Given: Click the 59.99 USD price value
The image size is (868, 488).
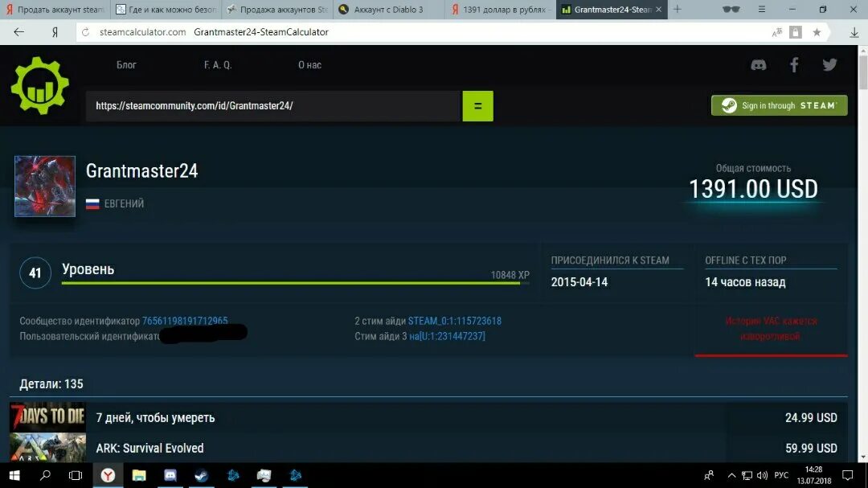Looking at the screenshot, I should pos(811,448).
